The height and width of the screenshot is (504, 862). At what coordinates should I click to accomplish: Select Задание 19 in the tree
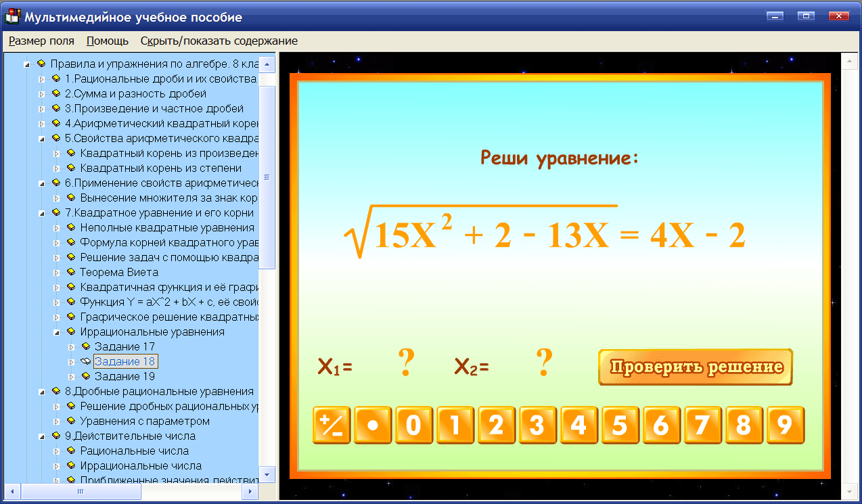pos(124,377)
